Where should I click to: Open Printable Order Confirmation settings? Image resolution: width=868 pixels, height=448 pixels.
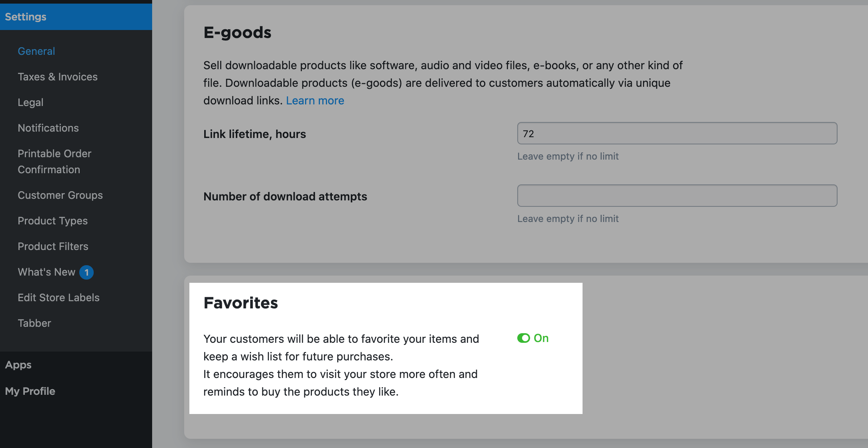coord(54,161)
